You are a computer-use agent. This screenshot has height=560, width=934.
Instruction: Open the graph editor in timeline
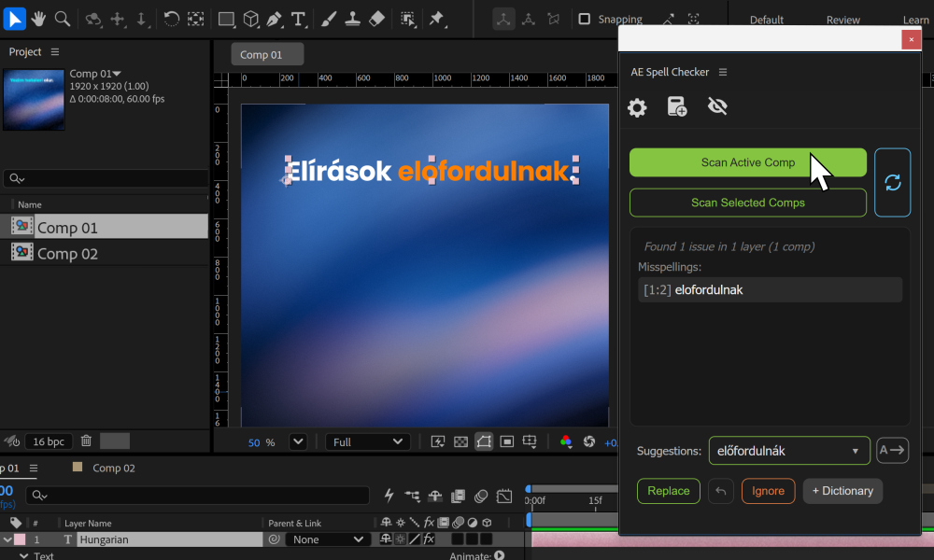pyautogui.click(x=504, y=496)
